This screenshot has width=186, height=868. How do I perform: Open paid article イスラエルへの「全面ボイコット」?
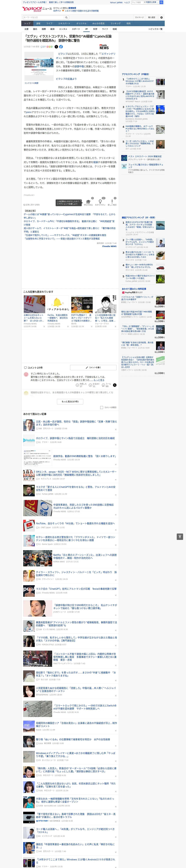137,298
